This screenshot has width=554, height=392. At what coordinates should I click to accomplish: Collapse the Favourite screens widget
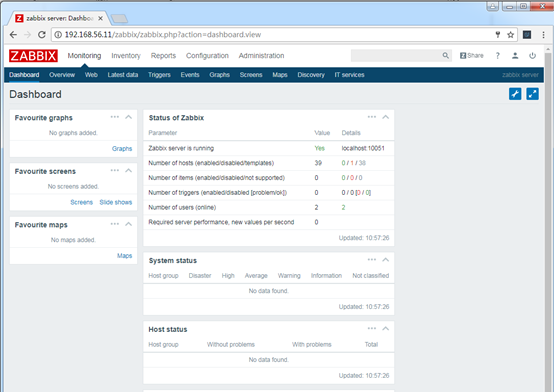129,171
